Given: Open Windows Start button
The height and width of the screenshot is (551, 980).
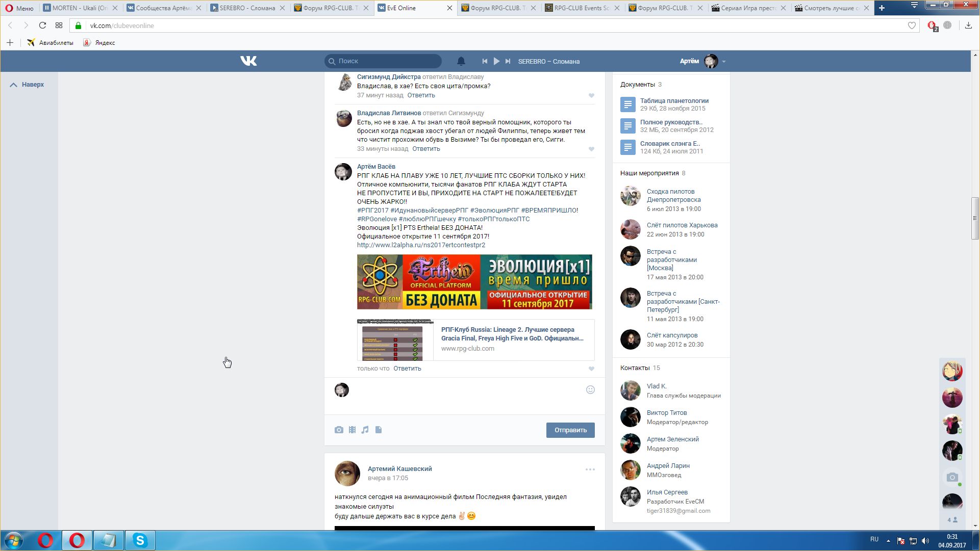Looking at the screenshot, I should click(x=14, y=540).
